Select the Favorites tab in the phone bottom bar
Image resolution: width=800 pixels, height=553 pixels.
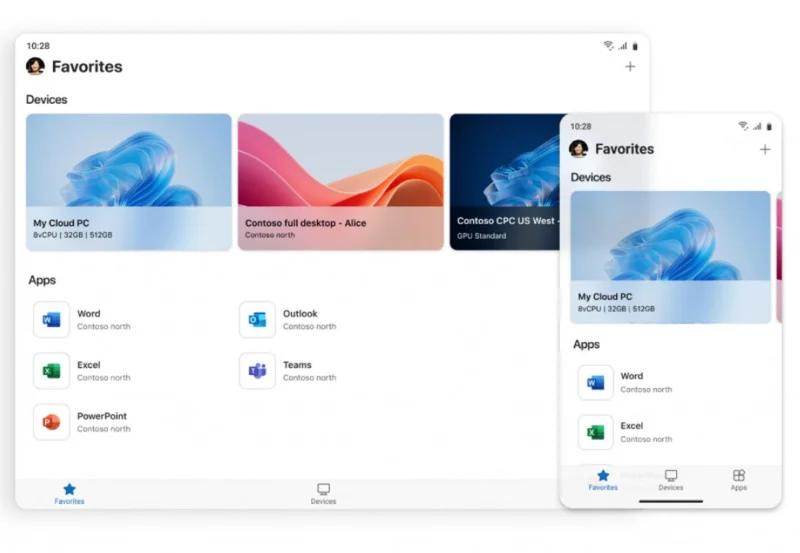(603, 480)
